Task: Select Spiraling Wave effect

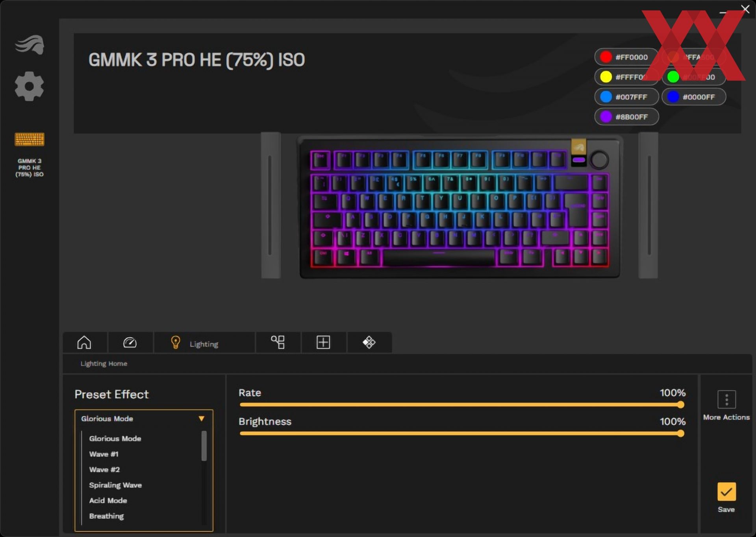Action: [x=115, y=485]
